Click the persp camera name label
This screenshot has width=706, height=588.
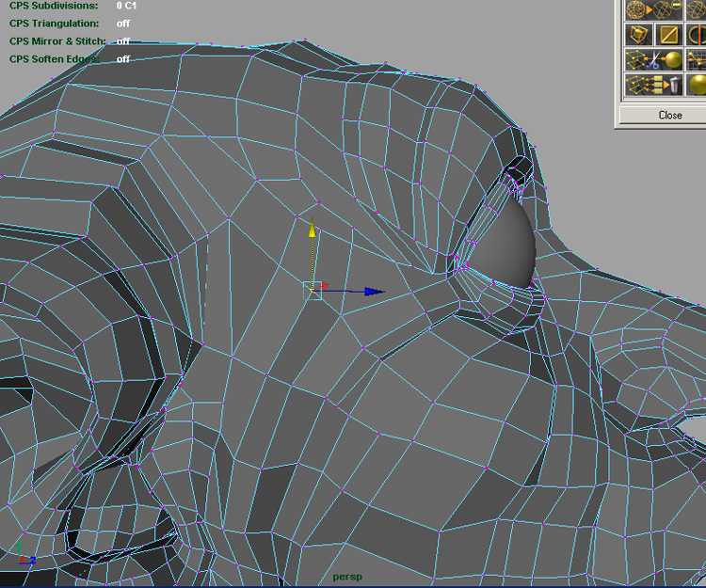(x=347, y=577)
